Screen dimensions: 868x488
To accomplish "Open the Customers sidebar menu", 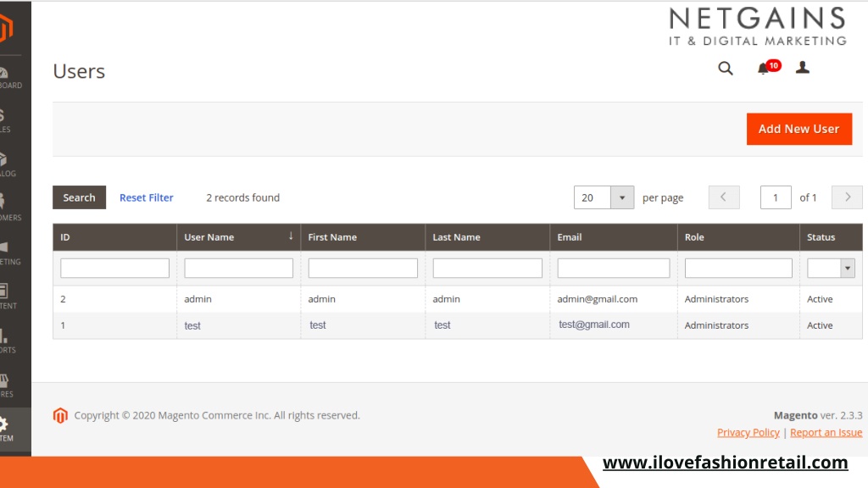I will [10, 208].
